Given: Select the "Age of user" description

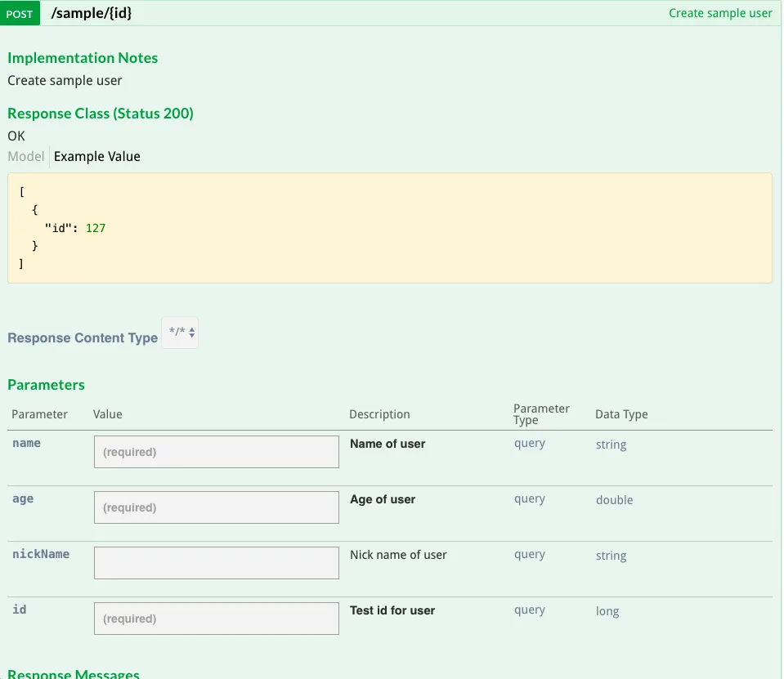Looking at the screenshot, I should coord(383,499).
